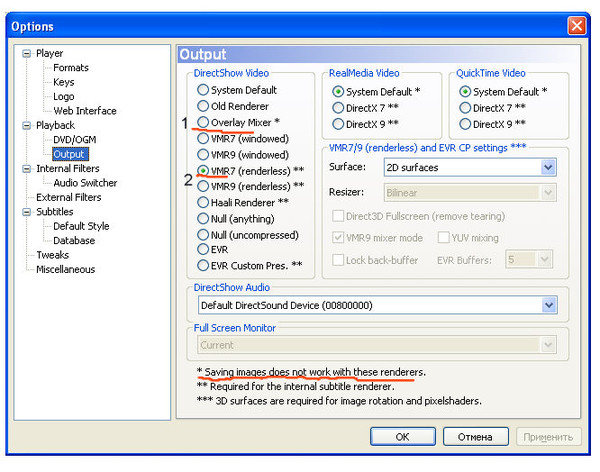Open subtitles Database page
The image size is (600, 472).
[x=74, y=241]
